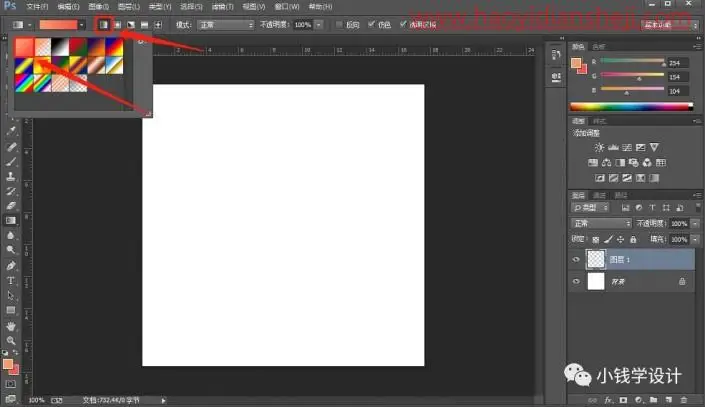The height and width of the screenshot is (407, 705).
Task: Select the Horizontal Type tool
Action: pyautogui.click(x=11, y=281)
